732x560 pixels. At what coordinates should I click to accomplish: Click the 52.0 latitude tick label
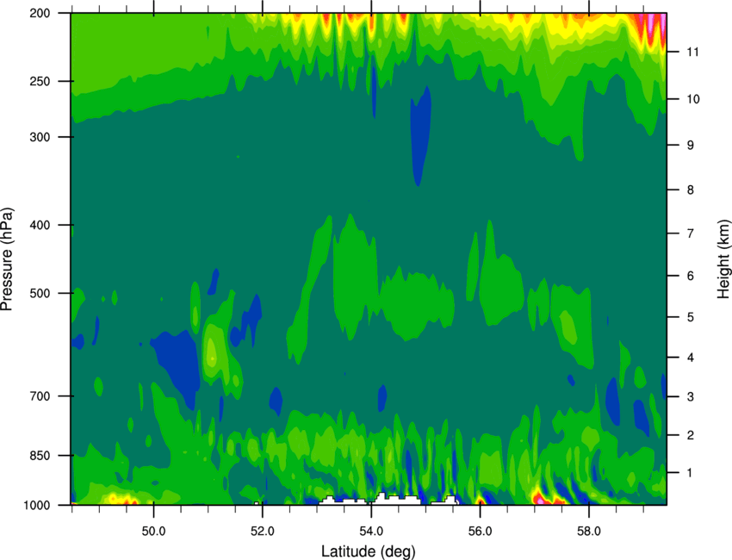263,531
